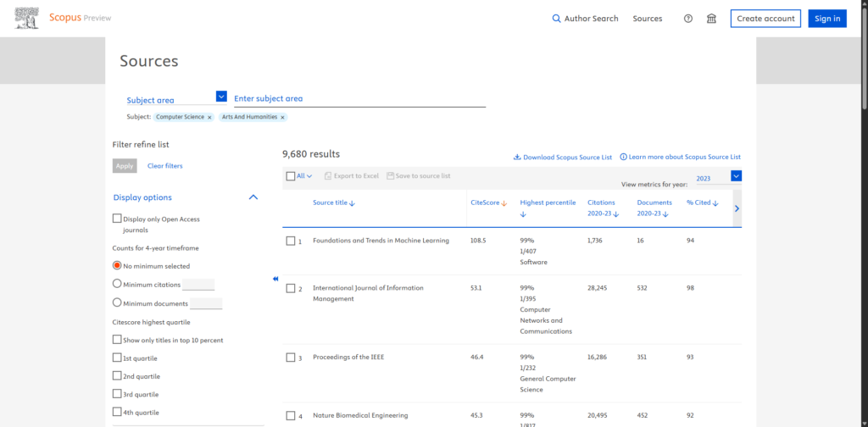Click the Enter subject area field

pyautogui.click(x=359, y=98)
